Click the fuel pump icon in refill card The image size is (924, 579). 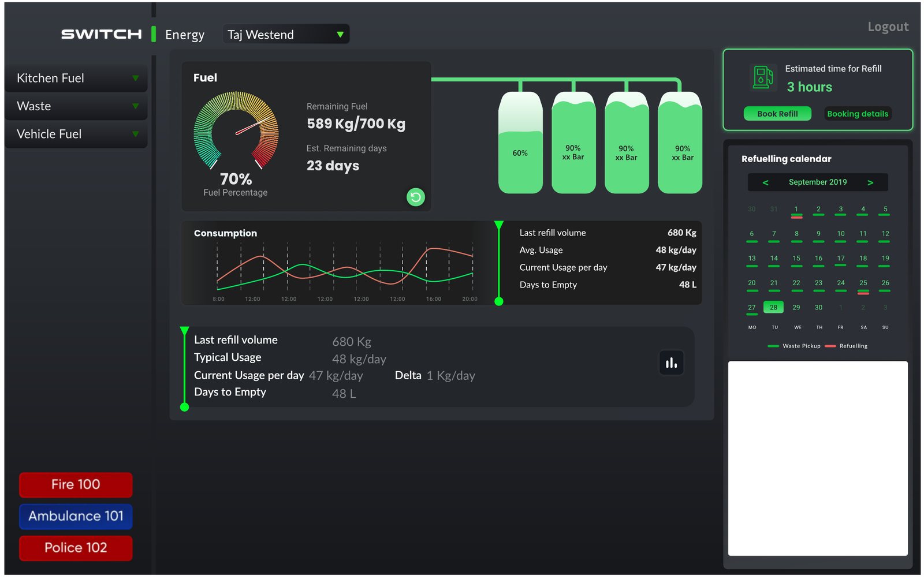[x=762, y=77]
